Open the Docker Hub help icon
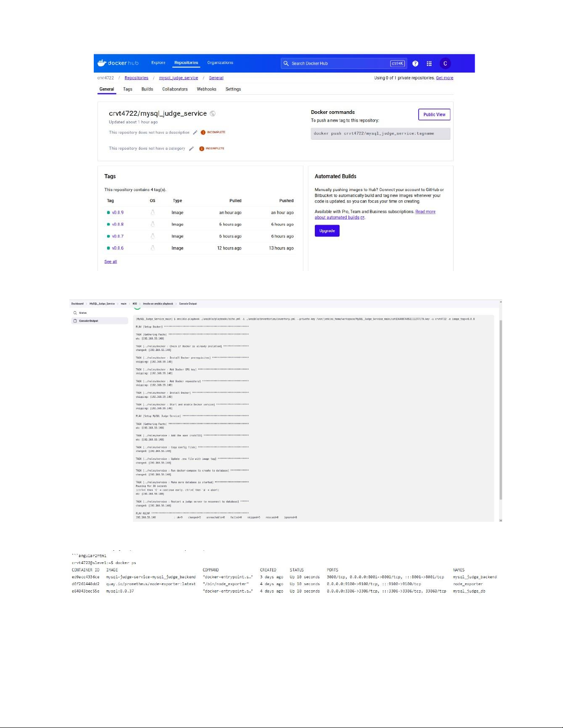 coord(415,63)
